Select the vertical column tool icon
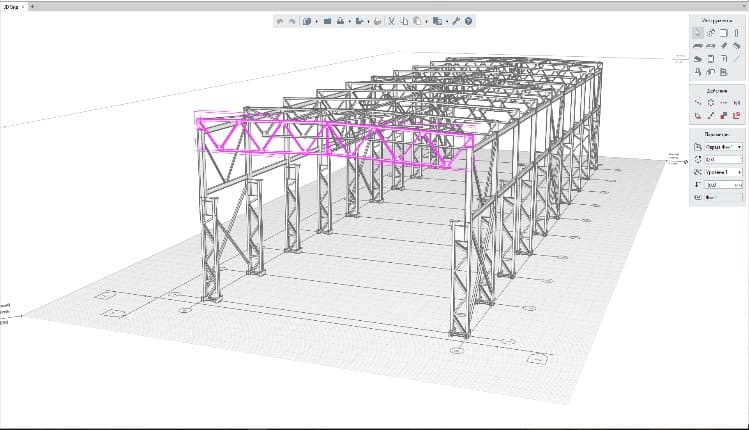 (737, 33)
